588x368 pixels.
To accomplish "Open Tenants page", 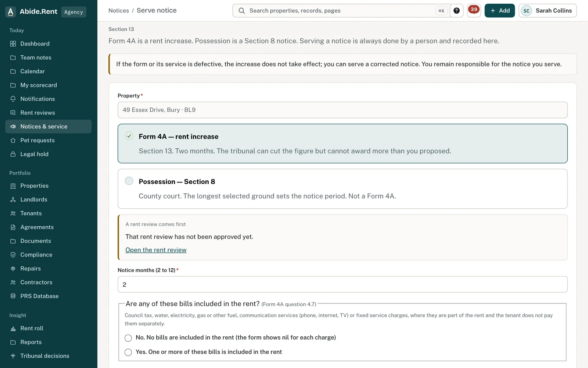I will click(48, 213).
